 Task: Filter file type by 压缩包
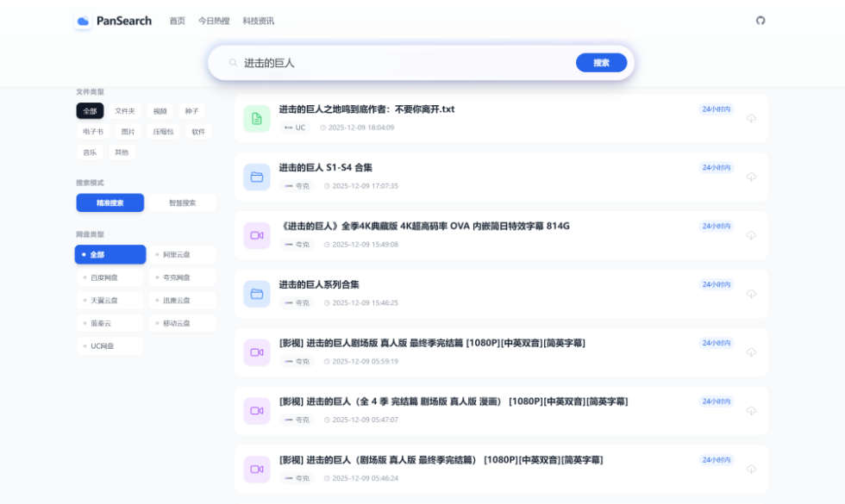tap(163, 131)
